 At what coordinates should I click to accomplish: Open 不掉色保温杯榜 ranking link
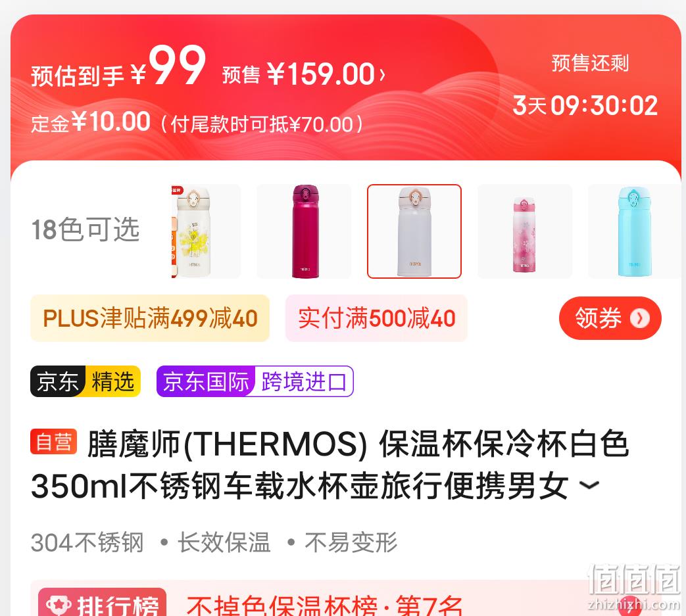[x=324, y=605]
